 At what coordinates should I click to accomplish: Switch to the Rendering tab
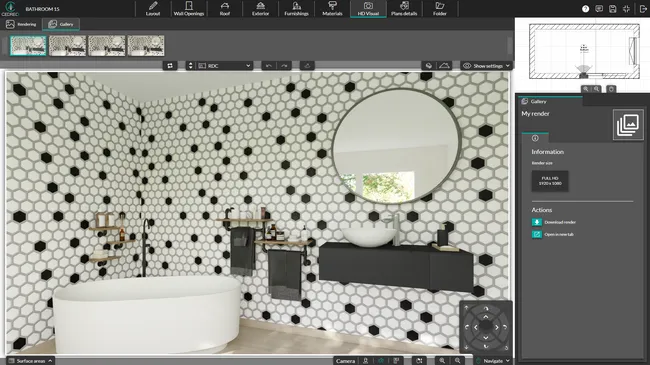21,24
